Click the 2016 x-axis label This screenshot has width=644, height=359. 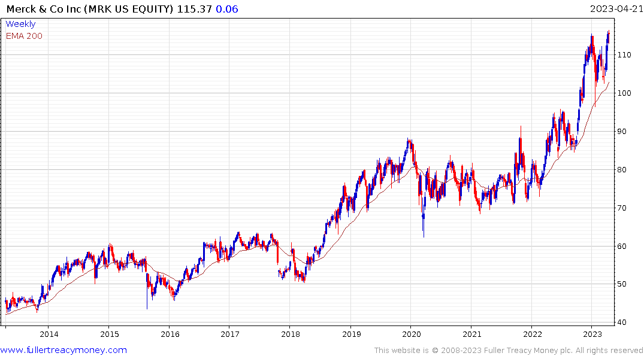click(x=170, y=334)
